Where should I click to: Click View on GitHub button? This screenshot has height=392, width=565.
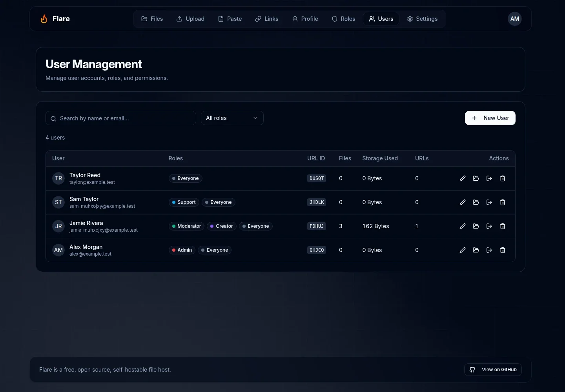tap(493, 370)
